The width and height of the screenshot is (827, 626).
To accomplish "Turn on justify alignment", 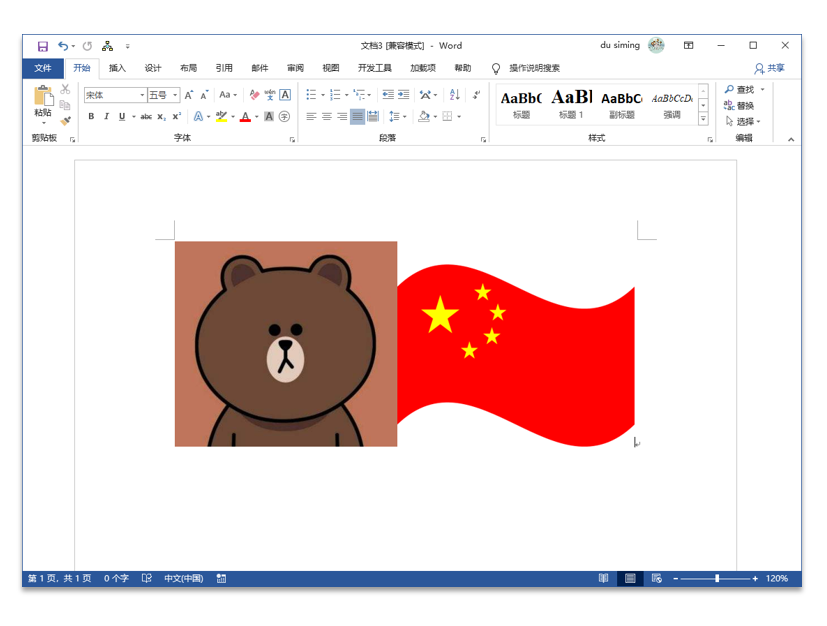I will pyautogui.click(x=358, y=117).
